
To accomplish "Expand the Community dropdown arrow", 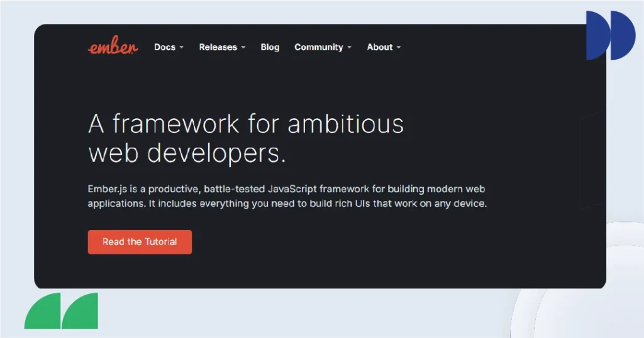I will pyautogui.click(x=350, y=48).
